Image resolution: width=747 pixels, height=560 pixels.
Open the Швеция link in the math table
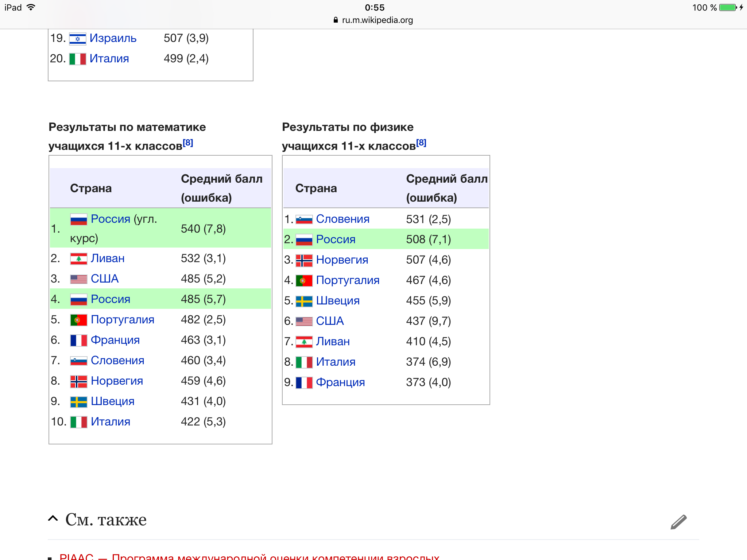coord(113,401)
